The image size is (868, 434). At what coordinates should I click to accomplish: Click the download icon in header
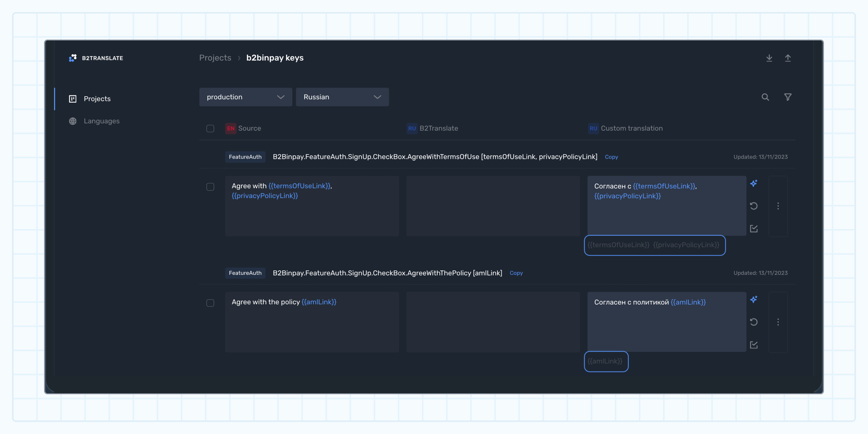coord(769,58)
